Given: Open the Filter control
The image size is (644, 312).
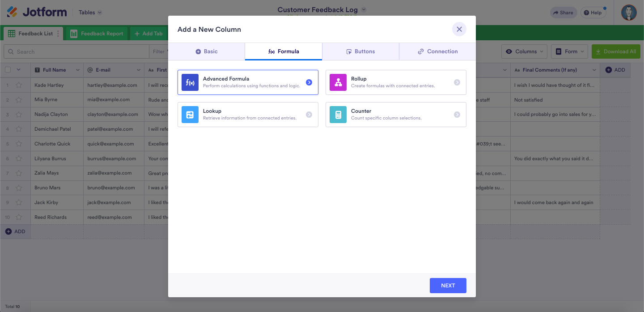Looking at the screenshot, I should pos(159,51).
